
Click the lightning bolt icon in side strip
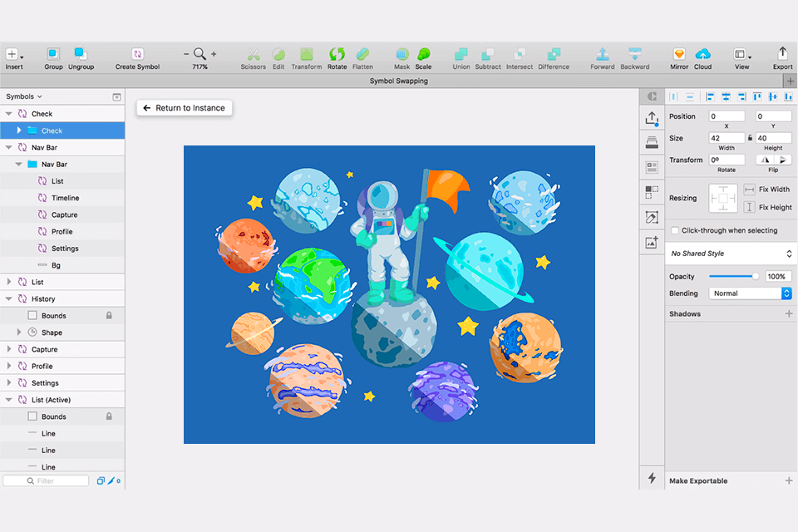[652, 477]
